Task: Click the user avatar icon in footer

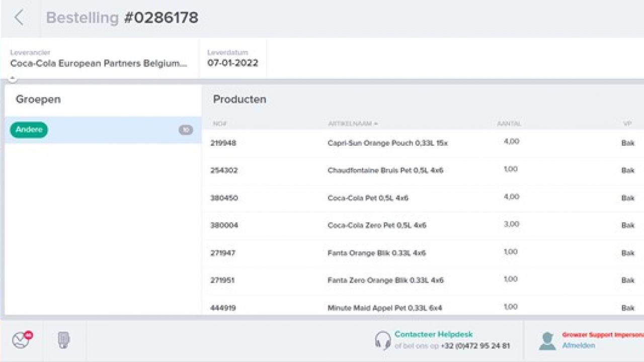Action: [547, 341]
